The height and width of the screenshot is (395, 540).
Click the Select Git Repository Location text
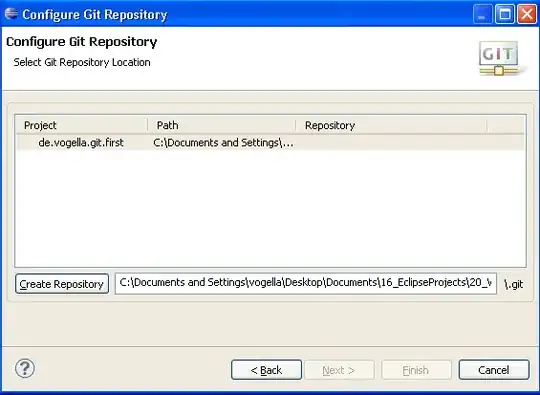(x=82, y=62)
